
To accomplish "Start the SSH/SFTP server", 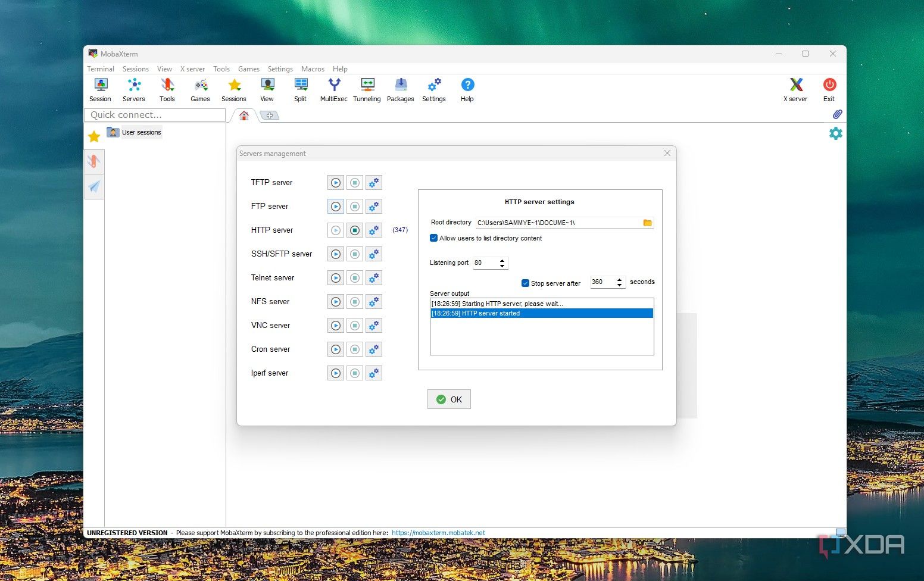I will coord(336,254).
